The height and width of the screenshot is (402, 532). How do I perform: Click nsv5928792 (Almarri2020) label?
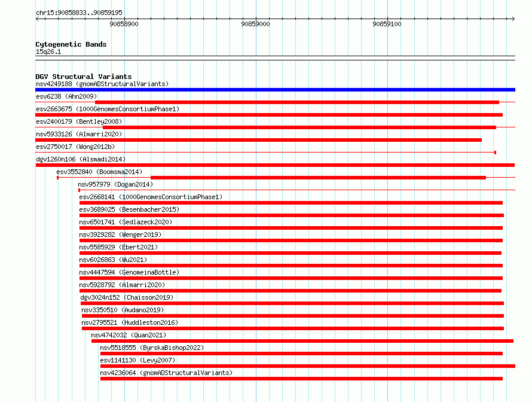122,285
